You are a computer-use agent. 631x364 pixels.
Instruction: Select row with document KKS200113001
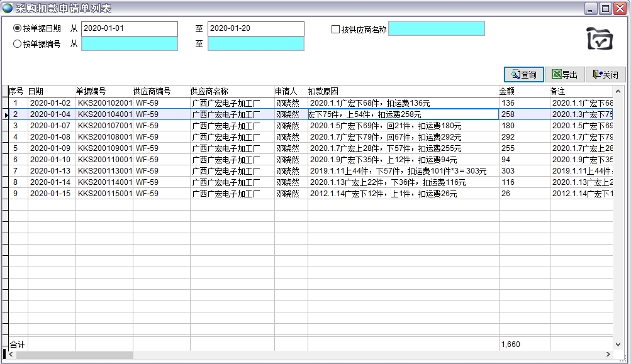tap(104, 171)
